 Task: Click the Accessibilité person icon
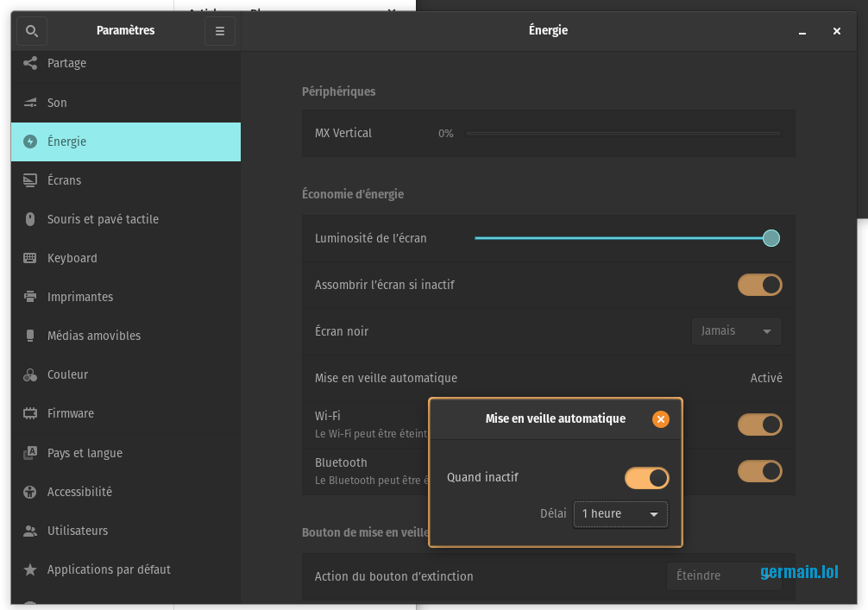point(30,492)
